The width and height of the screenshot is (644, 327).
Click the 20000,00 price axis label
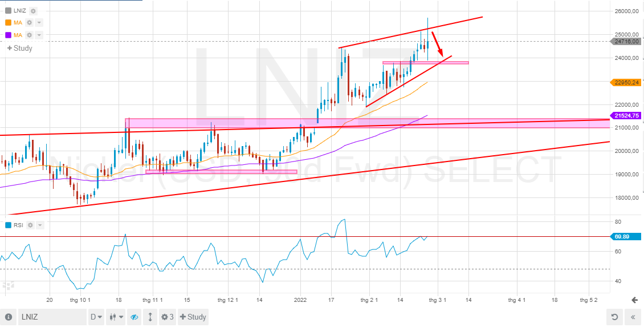[627, 151]
